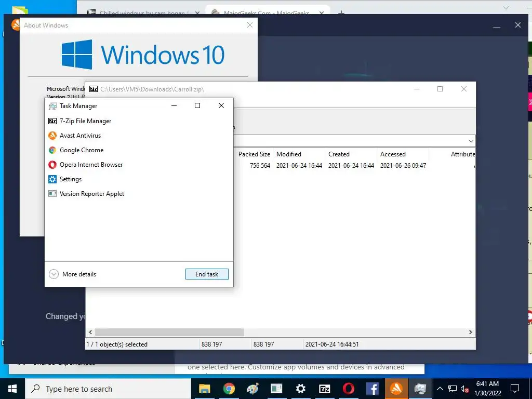Screen dimensions: 532x399
Task: Open Task Manager taskbar icon
Action: click(x=420, y=389)
